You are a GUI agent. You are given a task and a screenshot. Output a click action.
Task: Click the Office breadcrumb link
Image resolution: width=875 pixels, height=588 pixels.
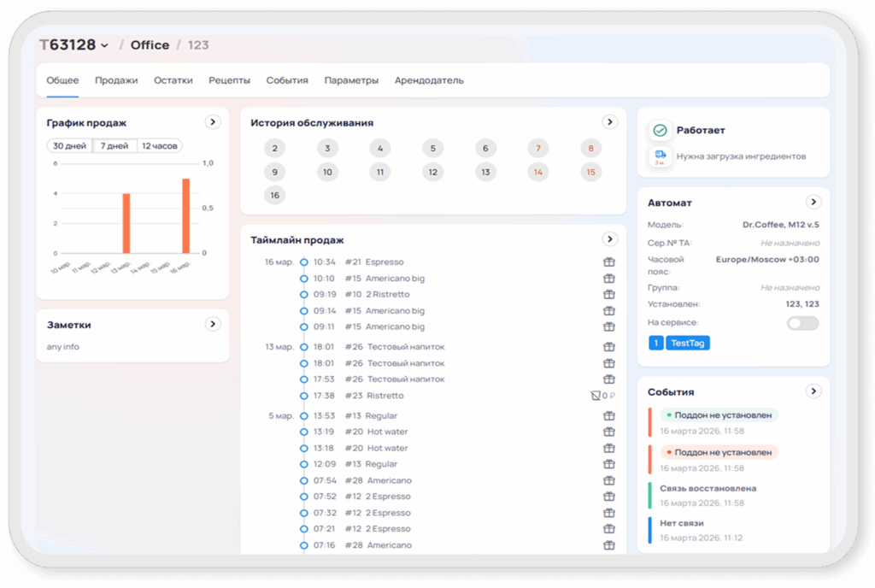tap(150, 45)
